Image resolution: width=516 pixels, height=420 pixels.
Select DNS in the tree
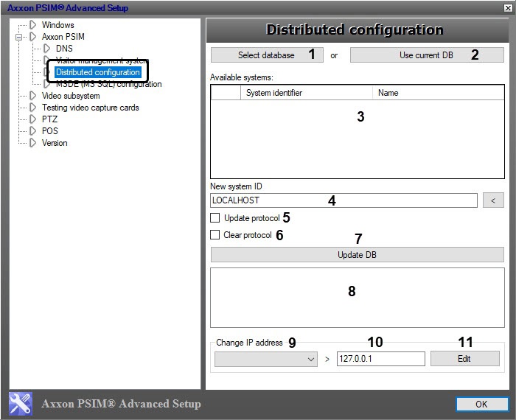tap(64, 49)
